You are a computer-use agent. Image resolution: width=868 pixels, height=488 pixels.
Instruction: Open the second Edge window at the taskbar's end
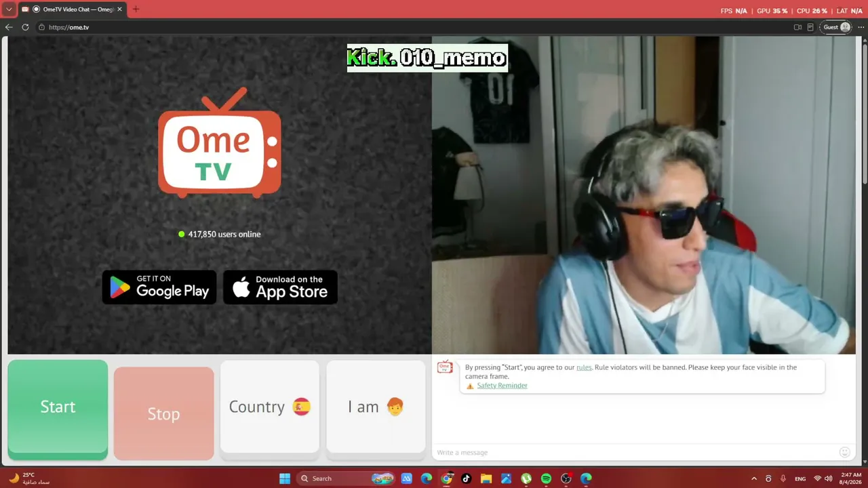point(586,479)
